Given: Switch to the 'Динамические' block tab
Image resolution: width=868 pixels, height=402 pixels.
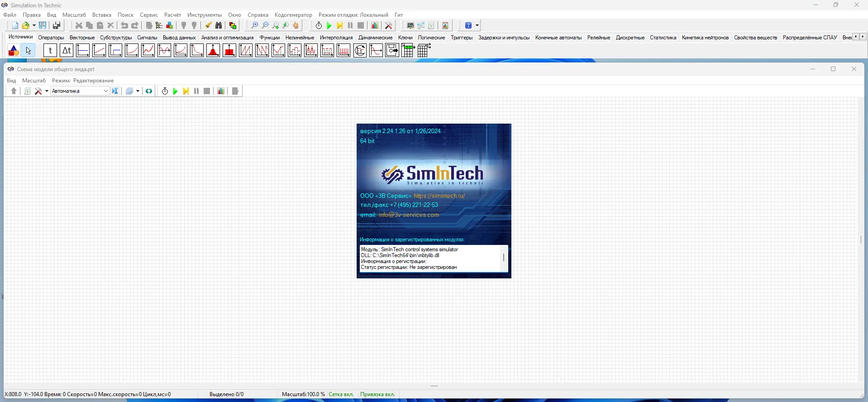Looking at the screenshot, I should tap(375, 38).
